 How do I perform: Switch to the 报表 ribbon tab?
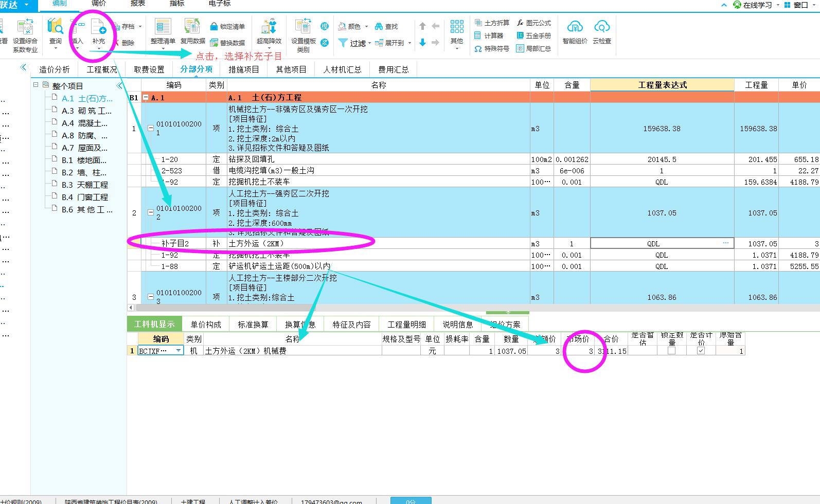tap(138, 4)
